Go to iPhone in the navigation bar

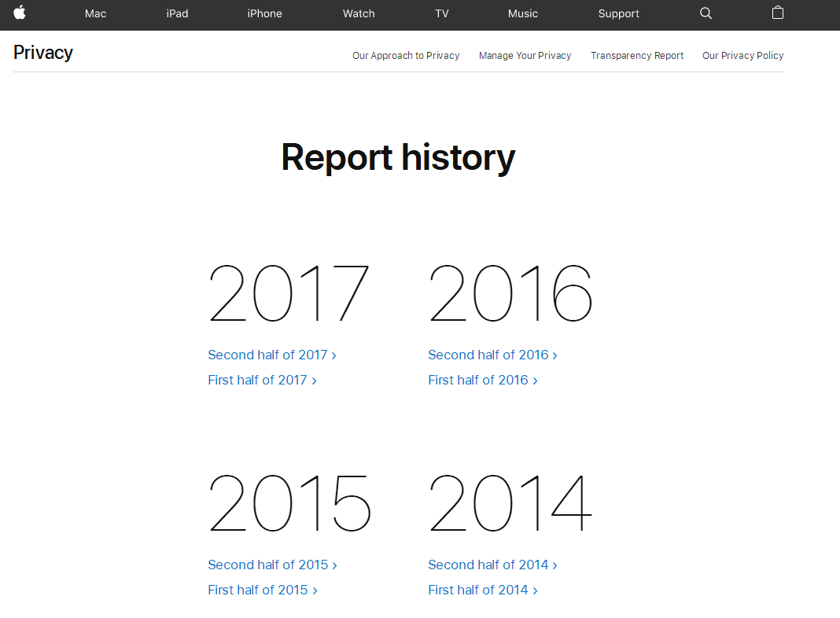pyautogui.click(x=264, y=14)
